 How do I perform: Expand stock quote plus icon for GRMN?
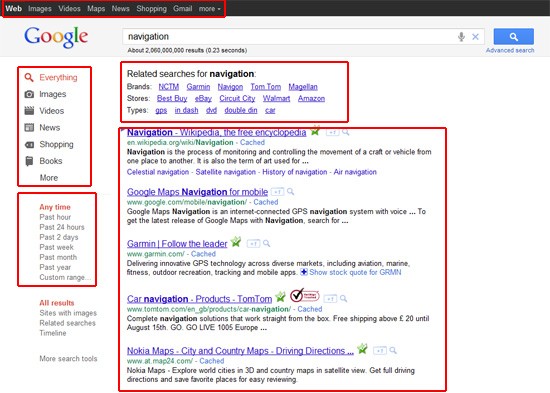pyautogui.click(x=304, y=272)
